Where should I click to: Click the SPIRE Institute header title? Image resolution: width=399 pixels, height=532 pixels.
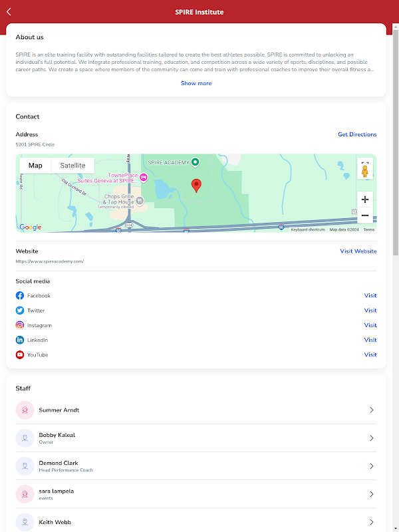[199, 12]
